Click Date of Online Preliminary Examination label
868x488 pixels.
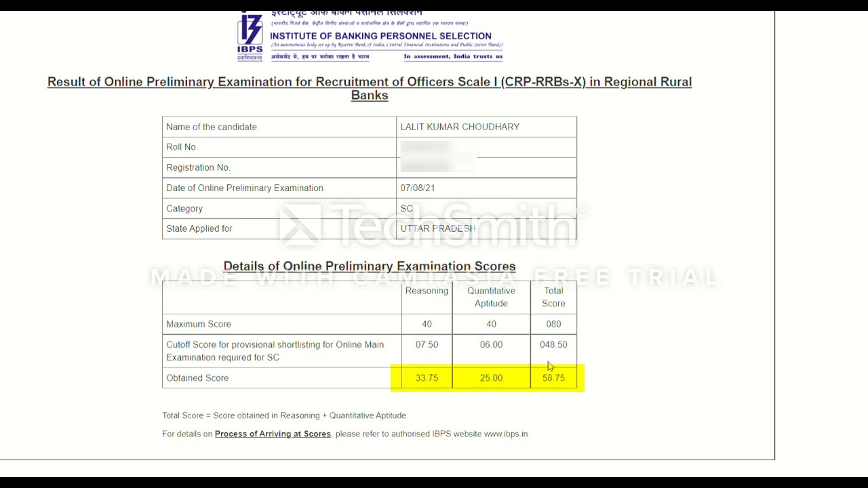coord(245,188)
